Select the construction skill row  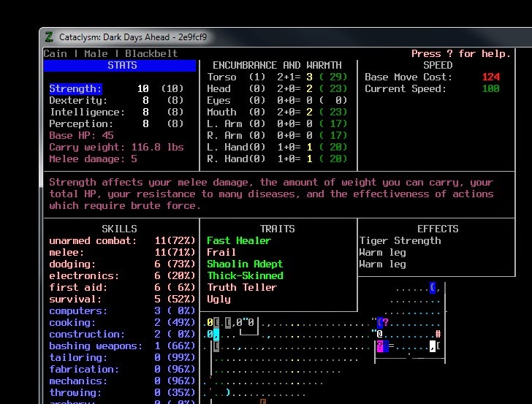(122, 334)
